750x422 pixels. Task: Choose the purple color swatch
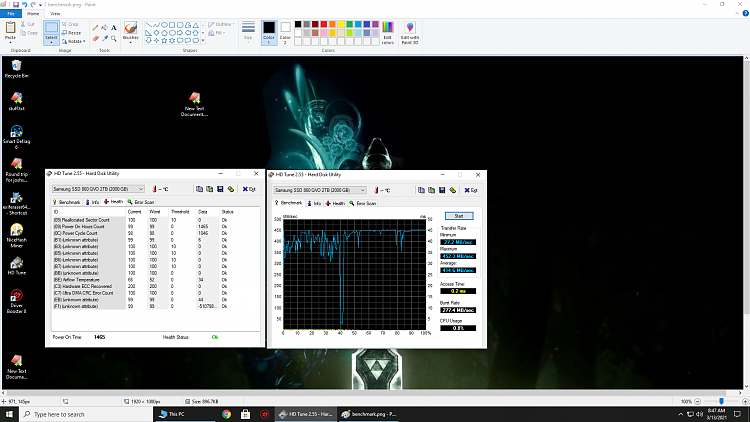(x=375, y=24)
